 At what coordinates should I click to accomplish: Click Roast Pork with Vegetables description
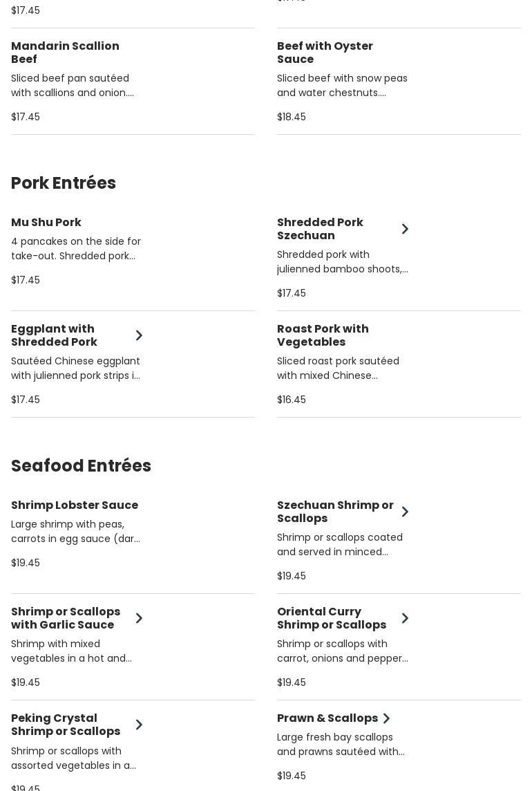click(338, 368)
